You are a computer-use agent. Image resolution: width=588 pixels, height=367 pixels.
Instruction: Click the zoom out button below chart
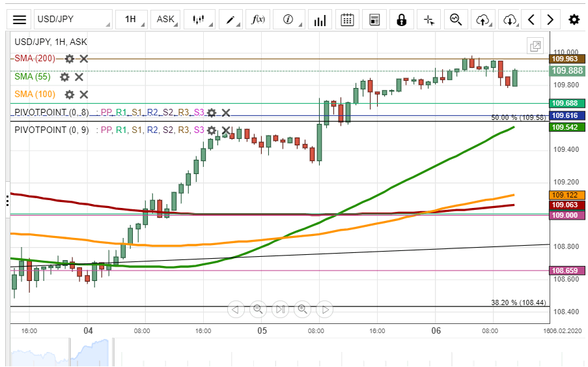258,309
